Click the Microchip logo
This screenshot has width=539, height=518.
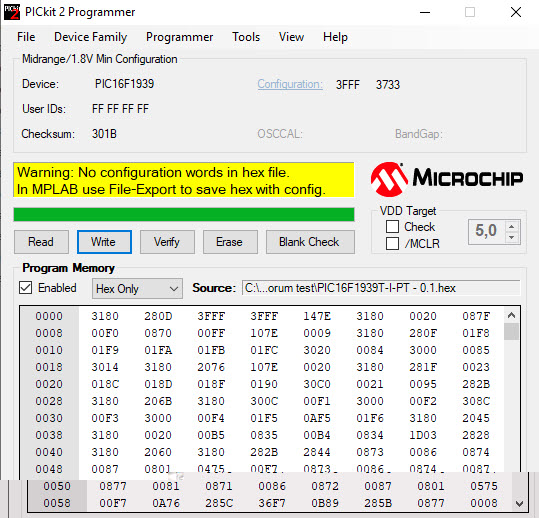pos(447,179)
